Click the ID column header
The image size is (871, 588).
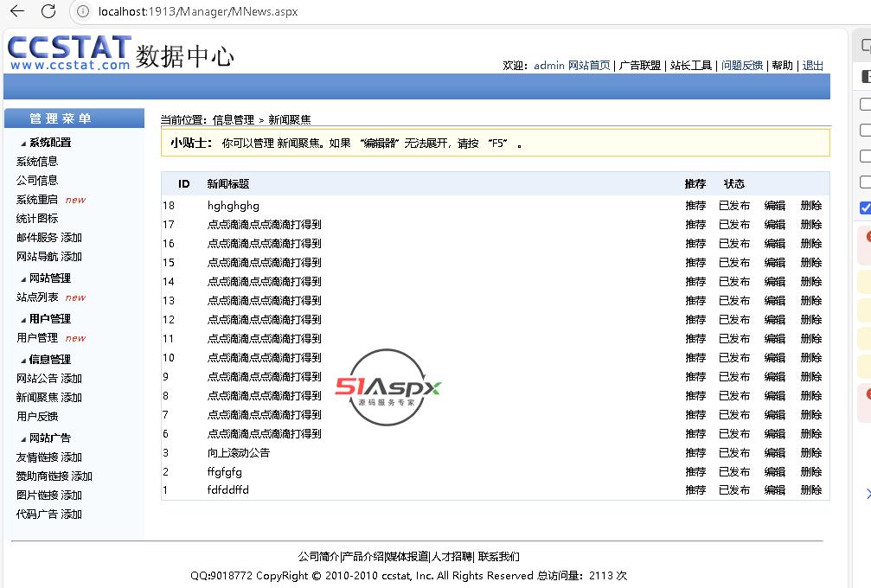click(x=184, y=184)
